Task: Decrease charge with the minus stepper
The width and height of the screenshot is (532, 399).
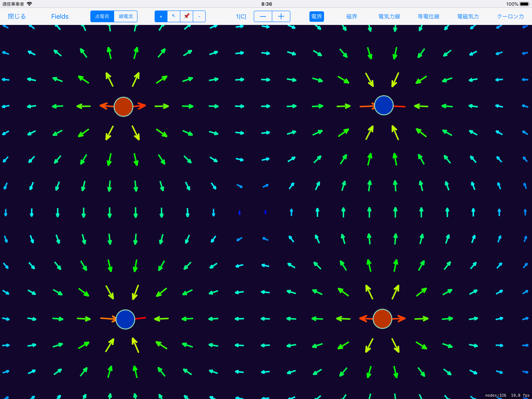Action: (x=263, y=16)
